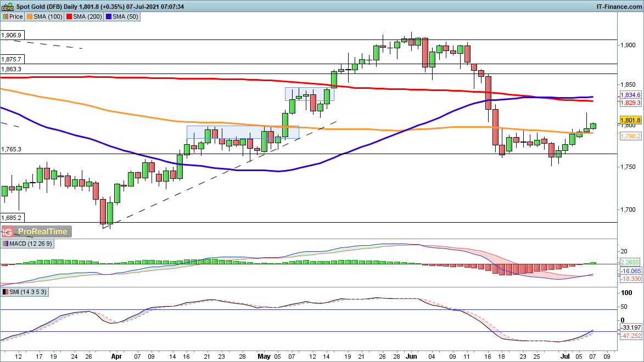Viewport: 644px width, 362px height.
Task: Select the 1,790.2 orange value tag
Action: pyautogui.click(x=630, y=135)
